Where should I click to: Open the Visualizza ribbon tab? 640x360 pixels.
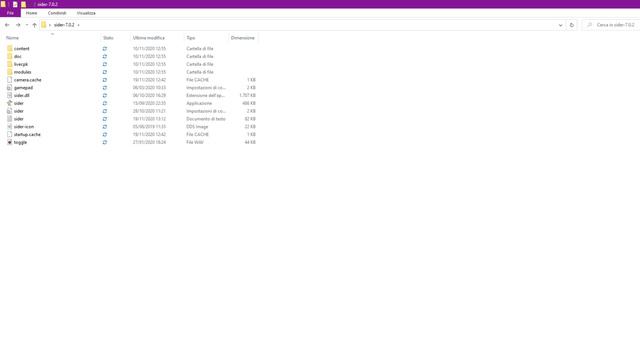click(86, 13)
